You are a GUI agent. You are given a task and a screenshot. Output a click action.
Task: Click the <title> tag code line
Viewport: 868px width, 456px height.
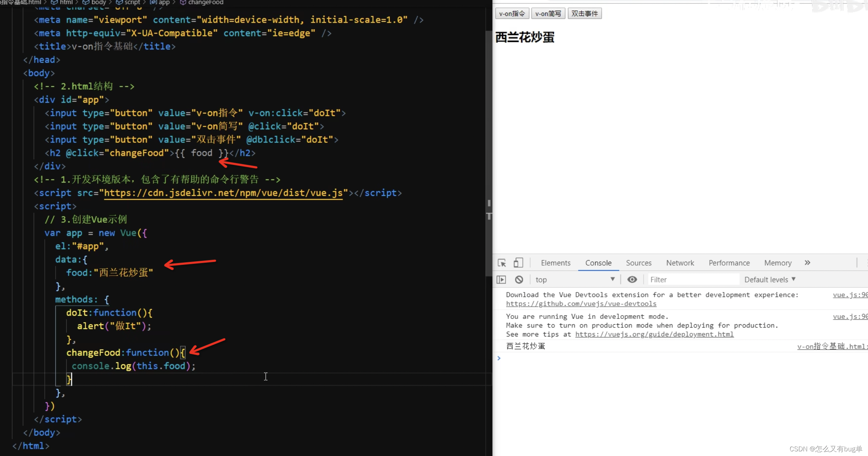click(x=105, y=47)
